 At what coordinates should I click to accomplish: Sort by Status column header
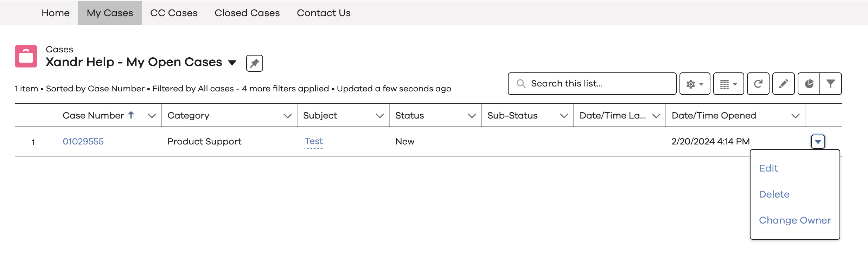409,116
